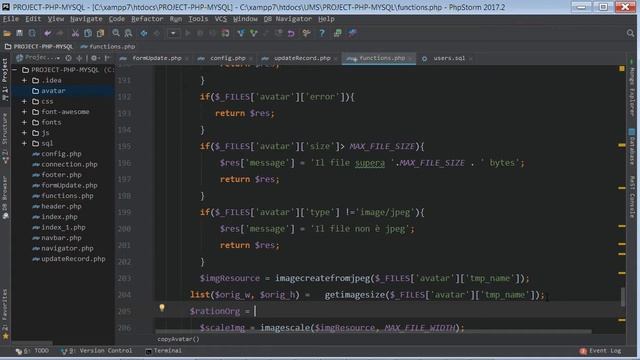Click copyAvatar() breadcrumb
The height and width of the screenshot is (360, 640).
point(178,339)
